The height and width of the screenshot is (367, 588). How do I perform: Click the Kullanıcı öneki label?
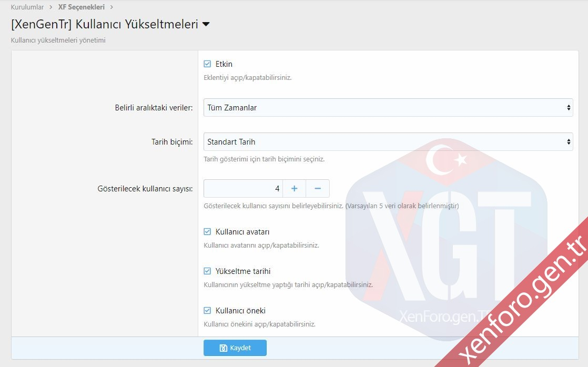point(240,311)
